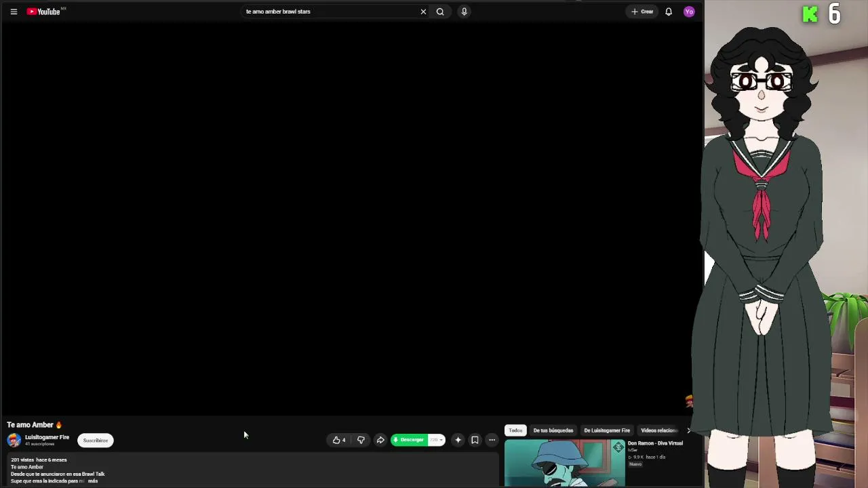Dislike the video with thumbs down

coord(361,441)
